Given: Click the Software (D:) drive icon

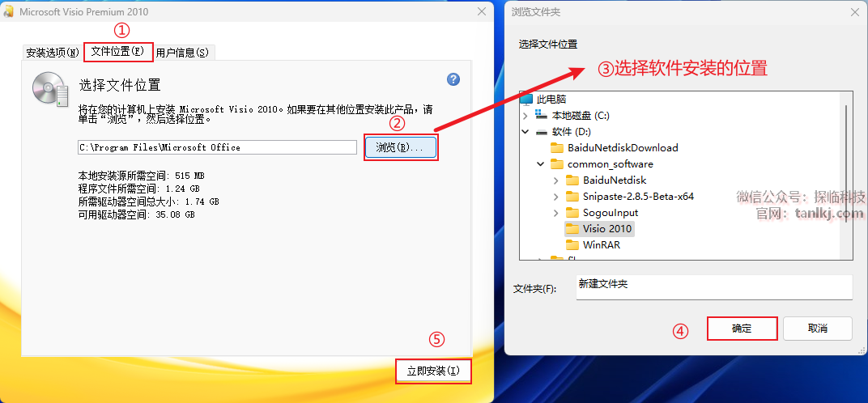Looking at the screenshot, I should tap(542, 132).
